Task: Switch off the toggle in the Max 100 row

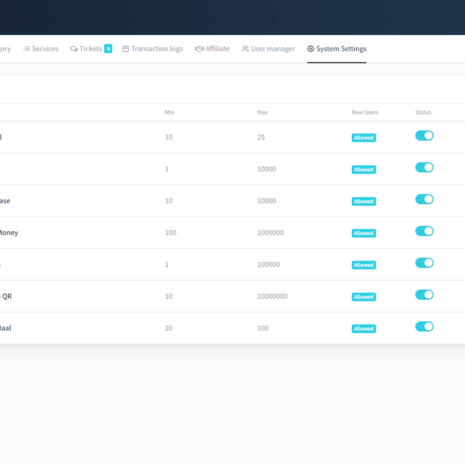Action: 424,327
